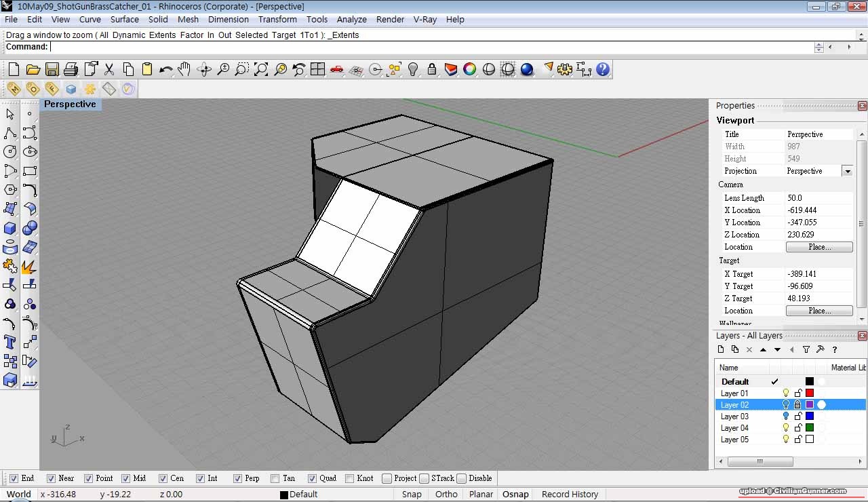Open the layer filter funnel icon

pyautogui.click(x=806, y=349)
